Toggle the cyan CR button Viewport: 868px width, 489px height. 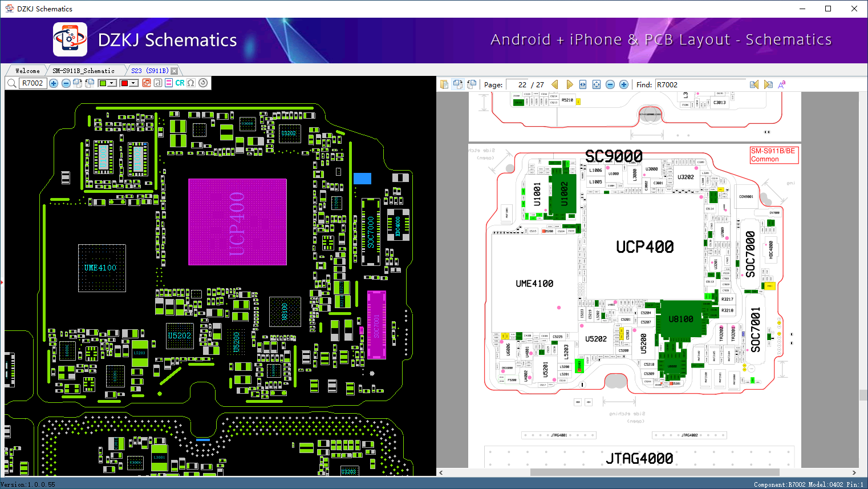point(180,83)
